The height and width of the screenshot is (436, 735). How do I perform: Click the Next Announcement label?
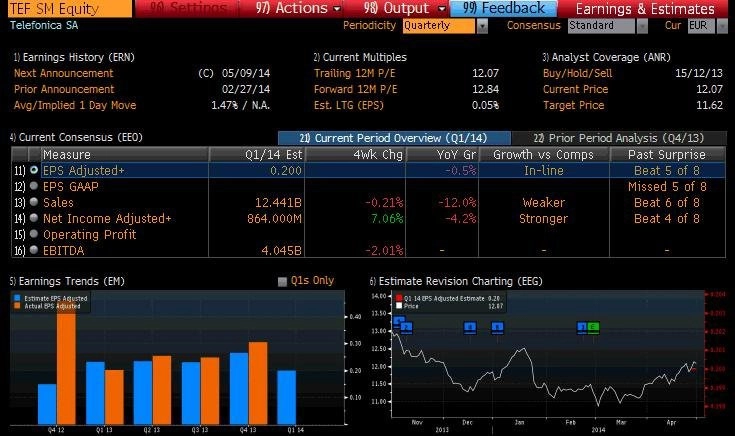point(64,73)
